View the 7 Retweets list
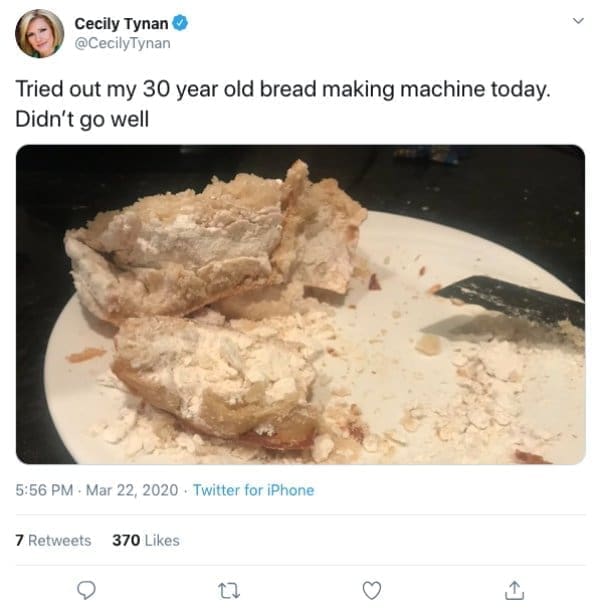This screenshot has height=613, width=600. click(x=53, y=540)
